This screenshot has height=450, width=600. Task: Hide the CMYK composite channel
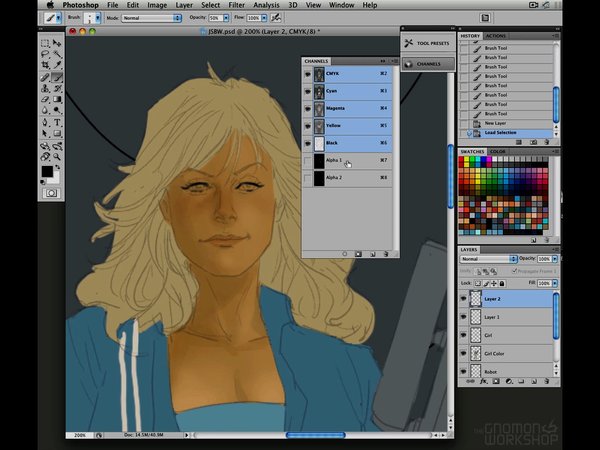pos(308,74)
